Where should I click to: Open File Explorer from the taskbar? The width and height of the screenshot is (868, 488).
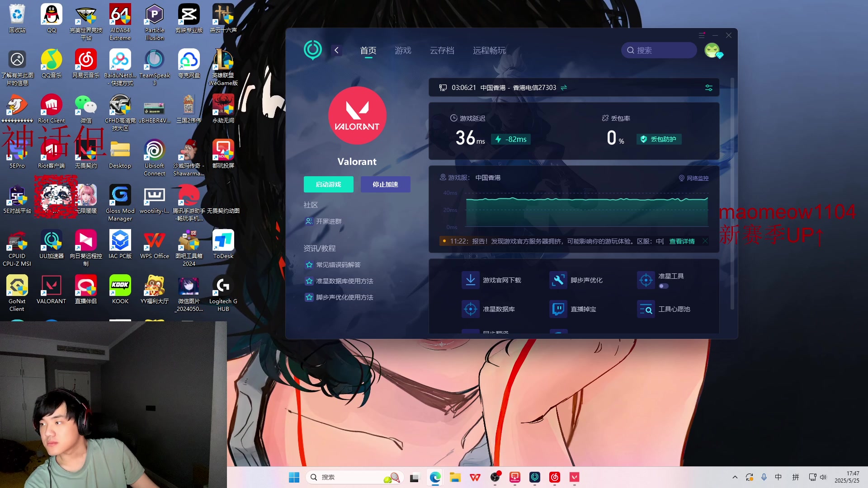[x=455, y=477]
